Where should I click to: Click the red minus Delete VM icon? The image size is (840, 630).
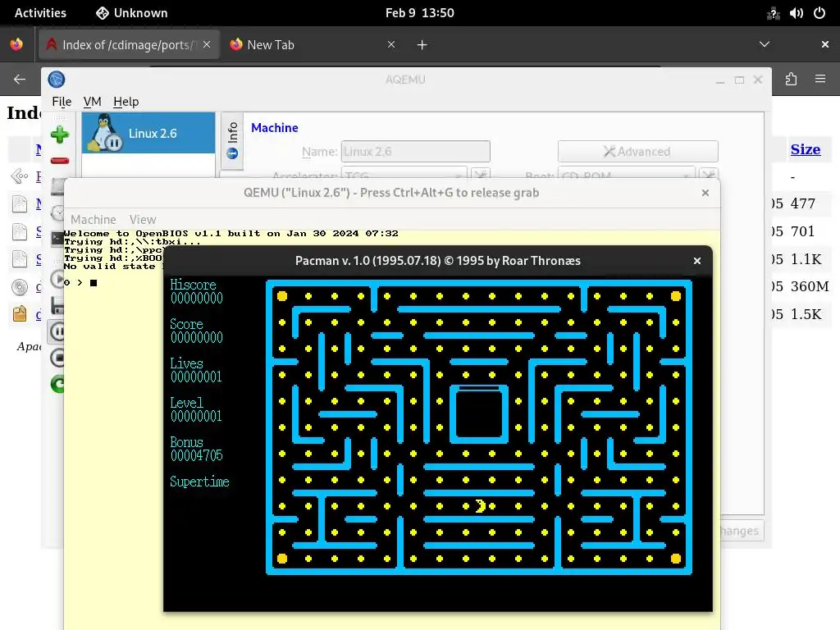59,161
